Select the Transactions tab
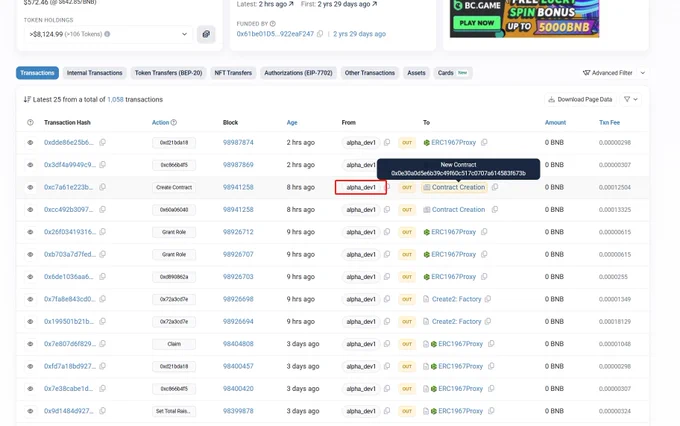Screen dimensions: 680x426 tap(37, 73)
